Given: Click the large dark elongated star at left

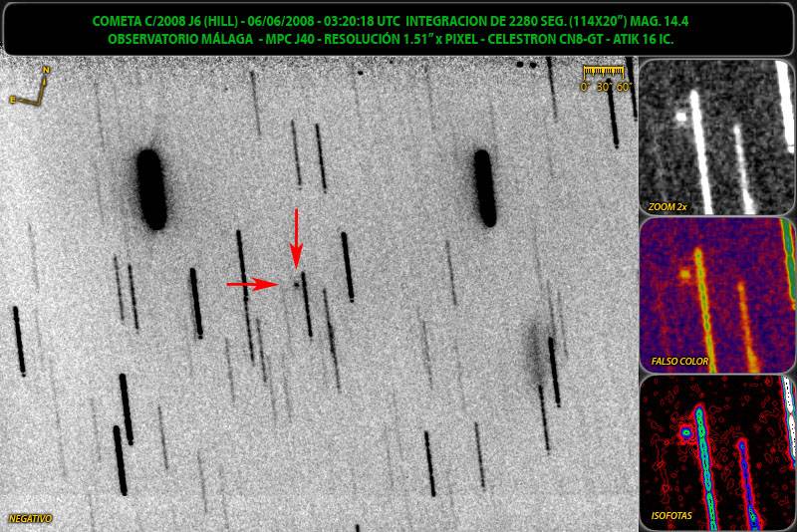Looking at the screenshot, I should pos(151,189).
